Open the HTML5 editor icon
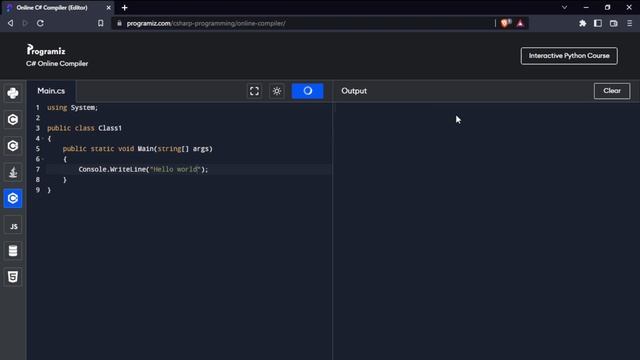 13,277
